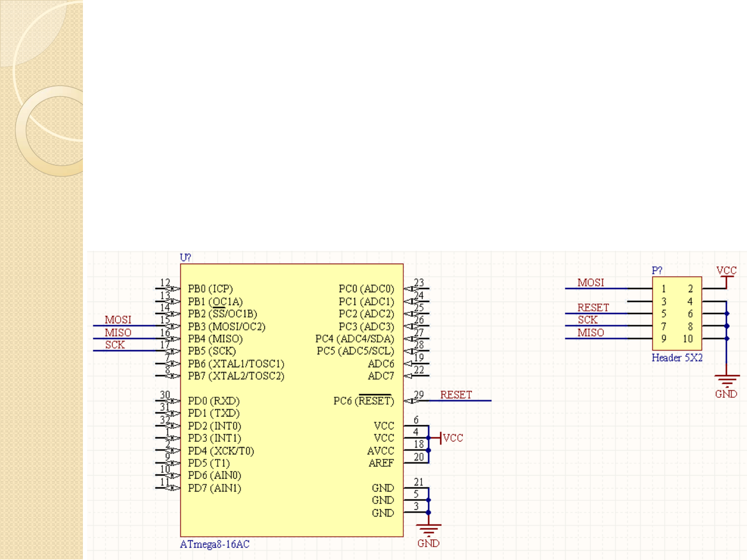The width and height of the screenshot is (747, 560).
Task: Click the "PB6 (XTAL1/TOSC1)" pin label
Action: pos(236,364)
